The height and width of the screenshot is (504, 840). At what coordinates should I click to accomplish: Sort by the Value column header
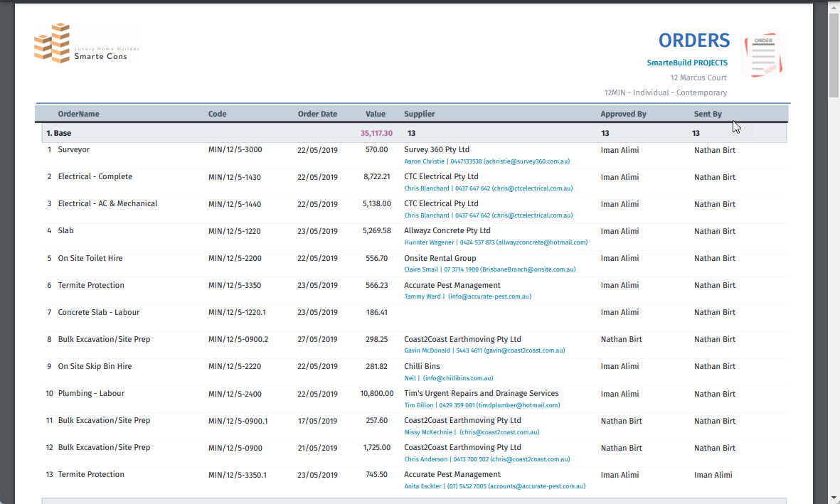point(376,114)
